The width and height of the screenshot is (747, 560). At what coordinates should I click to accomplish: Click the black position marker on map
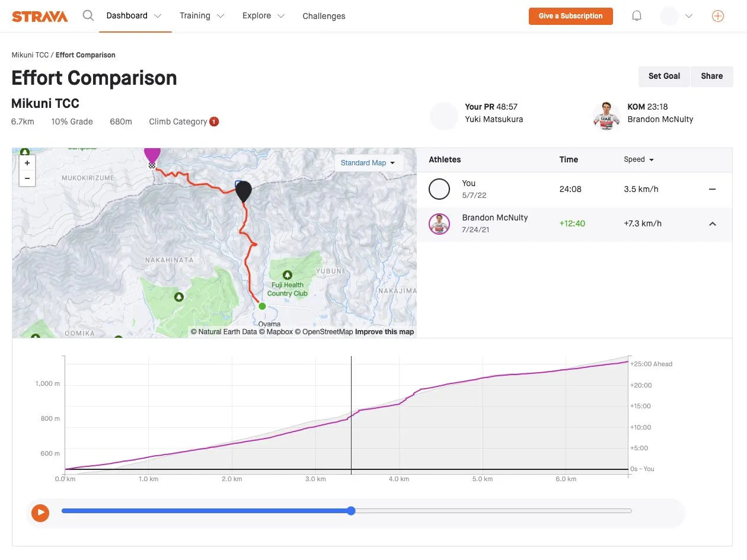[244, 191]
